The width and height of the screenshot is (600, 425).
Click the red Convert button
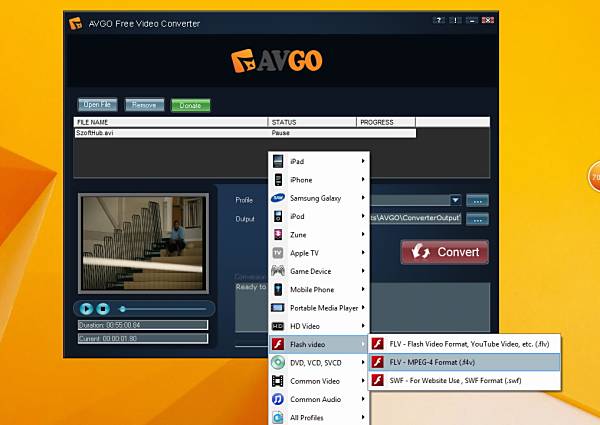[444, 252]
